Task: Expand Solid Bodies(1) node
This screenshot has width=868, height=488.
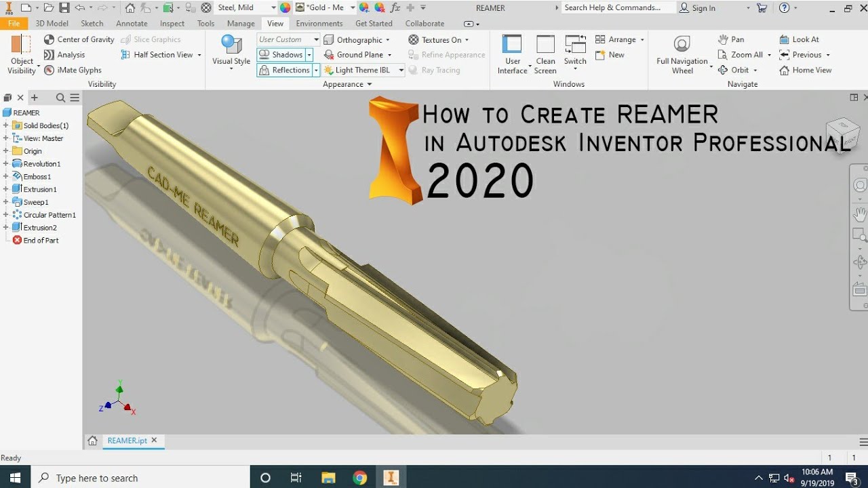Action: [x=6, y=125]
